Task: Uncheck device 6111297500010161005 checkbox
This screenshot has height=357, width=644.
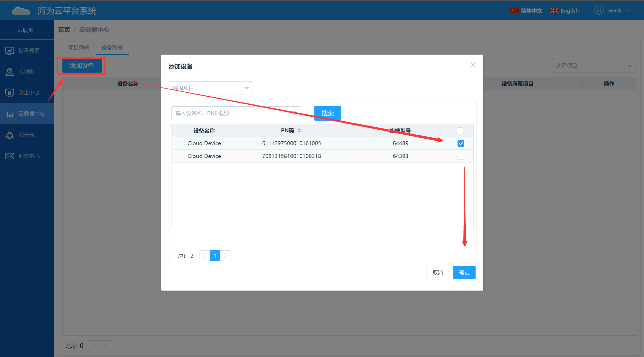Action: [461, 143]
